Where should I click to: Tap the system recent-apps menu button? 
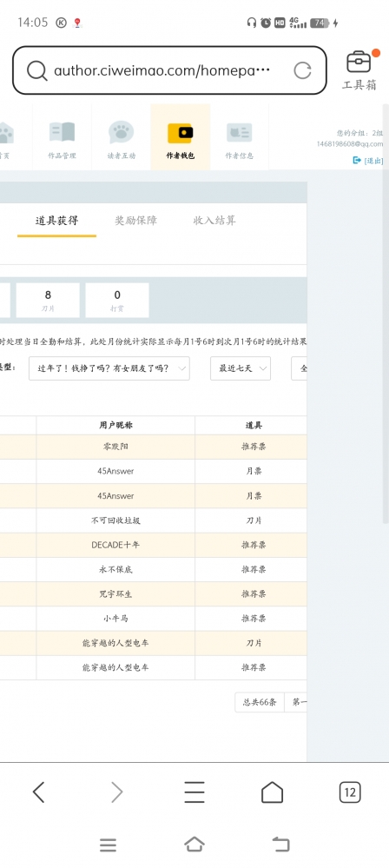tap(108, 845)
